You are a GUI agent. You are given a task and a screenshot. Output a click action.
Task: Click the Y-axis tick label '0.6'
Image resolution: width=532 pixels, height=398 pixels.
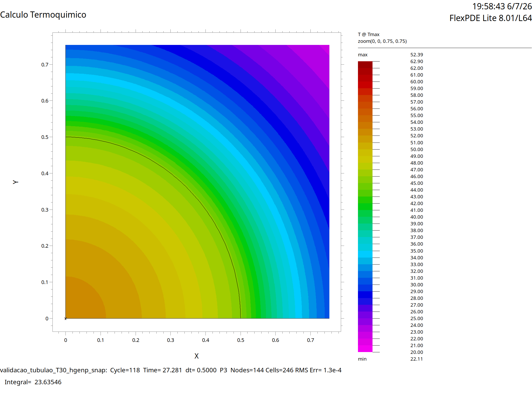[x=45, y=101]
